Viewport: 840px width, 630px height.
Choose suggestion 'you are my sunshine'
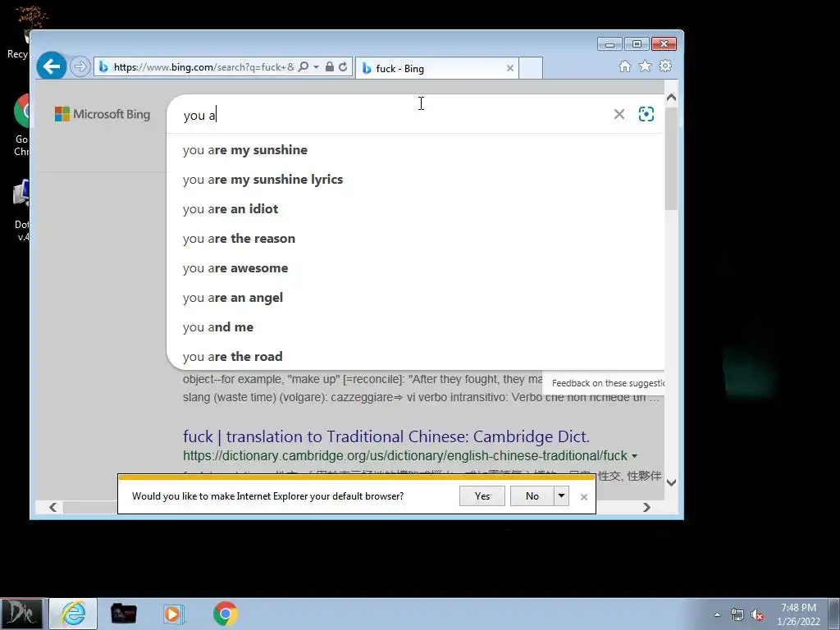pos(416,150)
